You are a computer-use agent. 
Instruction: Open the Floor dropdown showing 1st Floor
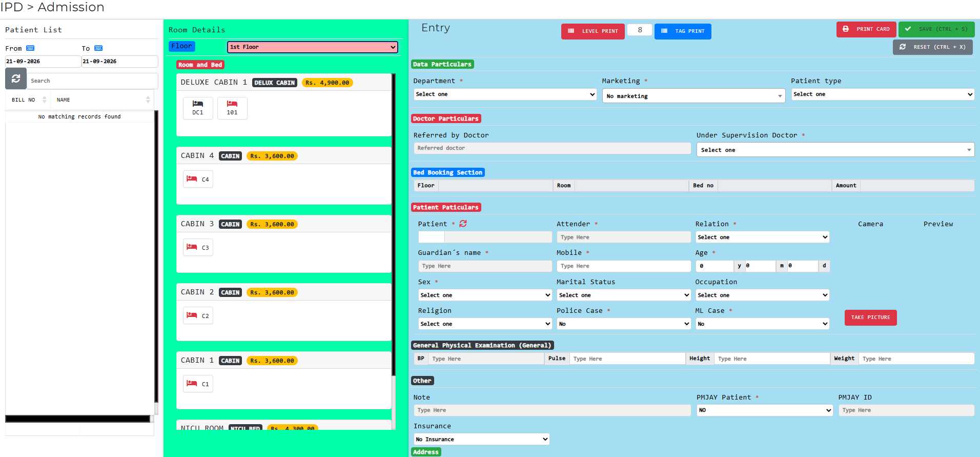tap(313, 47)
